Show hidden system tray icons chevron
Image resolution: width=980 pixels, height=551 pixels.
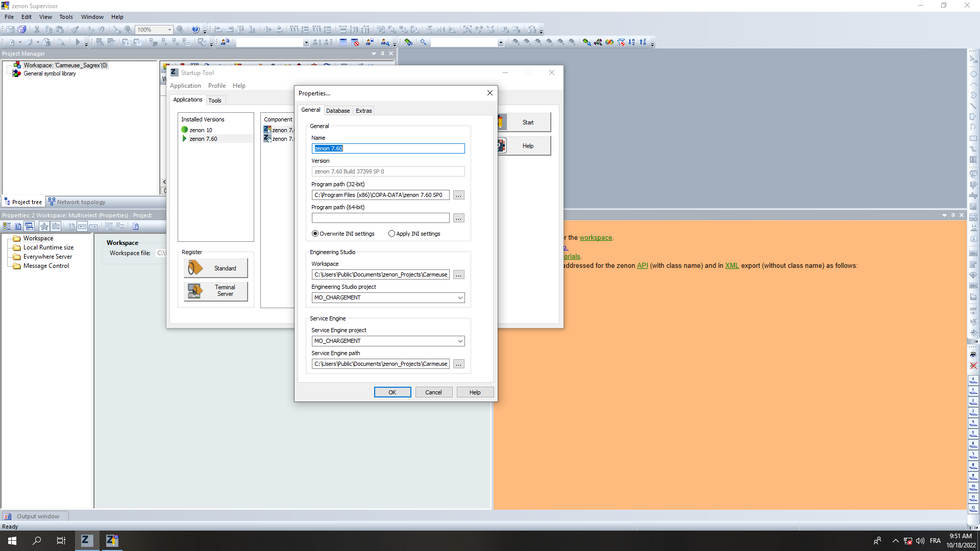tap(895, 541)
